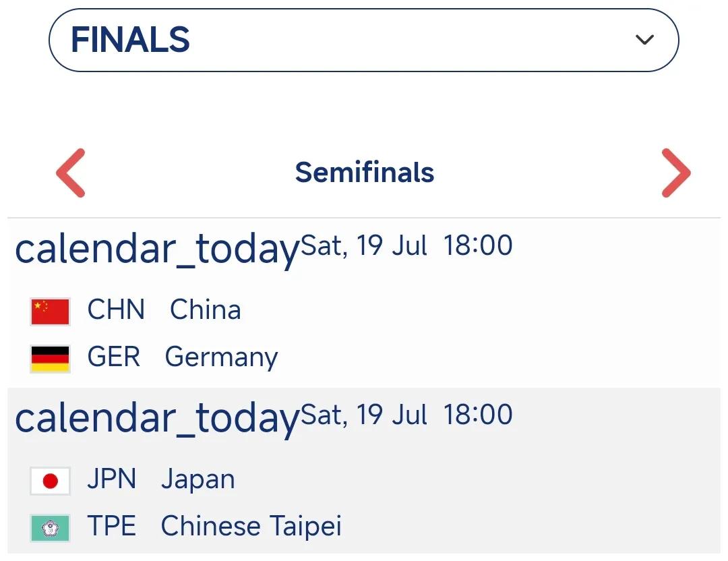
Task: Select the China team name
Action: click(x=205, y=309)
